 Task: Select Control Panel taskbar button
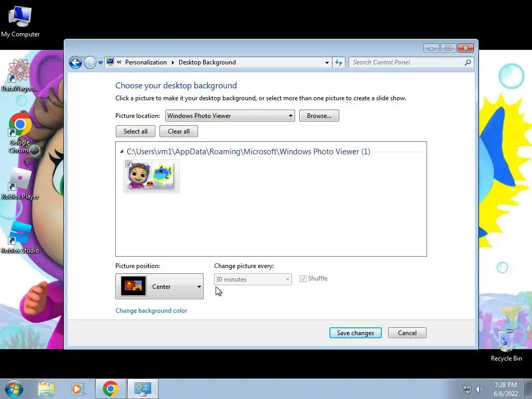coord(143,389)
